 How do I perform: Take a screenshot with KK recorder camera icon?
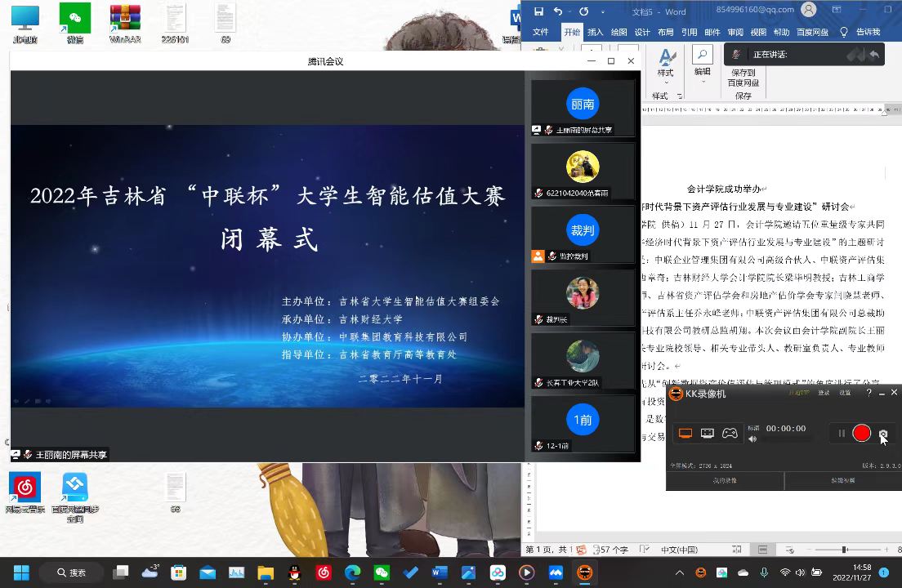(883, 434)
